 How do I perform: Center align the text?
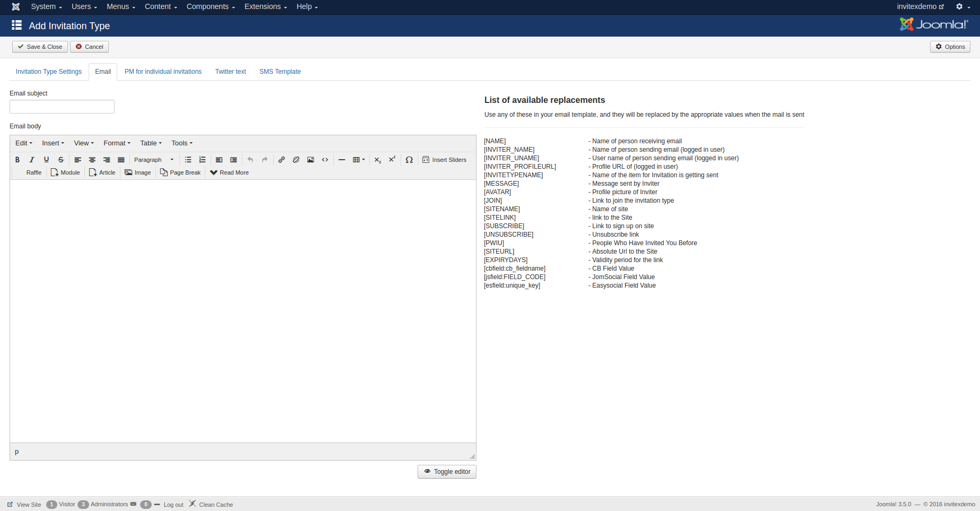click(92, 160)
